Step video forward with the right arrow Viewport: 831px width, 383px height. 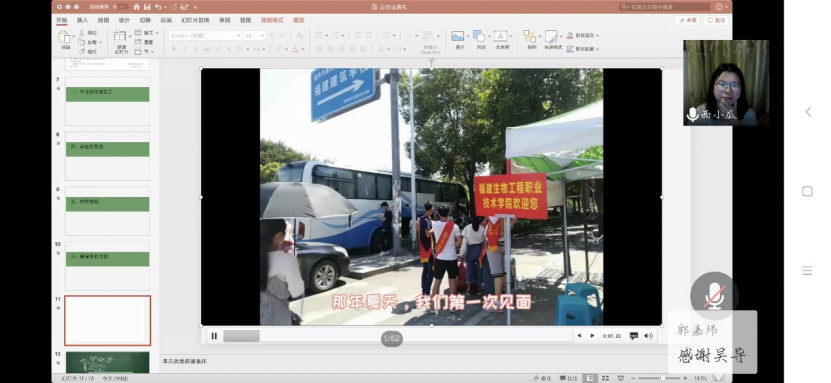(x=592, y=336)
